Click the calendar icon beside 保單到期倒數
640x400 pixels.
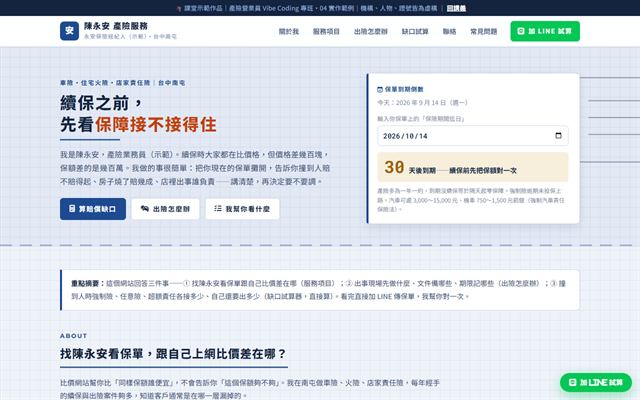tap(380, 89)
